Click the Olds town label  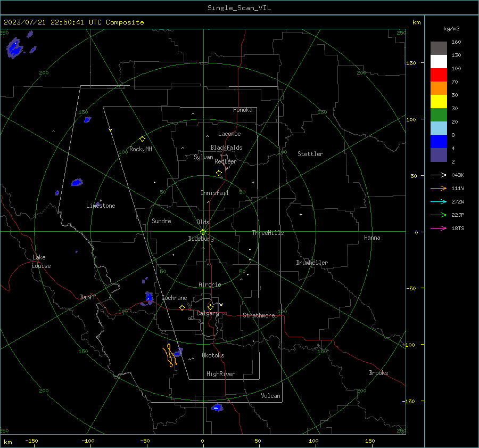click(x=203, y=222)
